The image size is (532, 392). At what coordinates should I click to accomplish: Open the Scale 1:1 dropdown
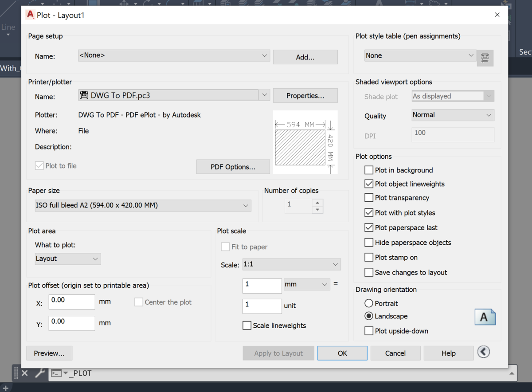click(x=291, y=264)
